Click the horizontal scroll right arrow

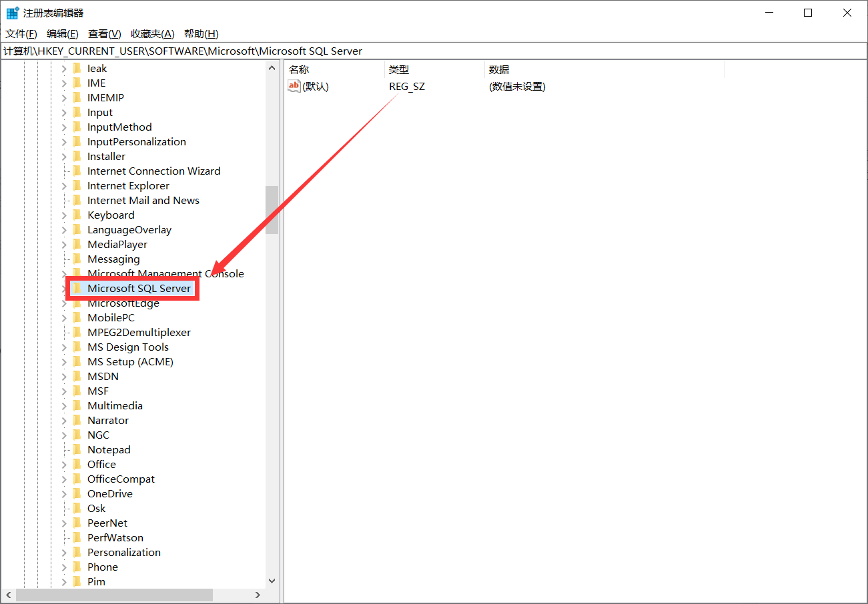coord(258,595)
